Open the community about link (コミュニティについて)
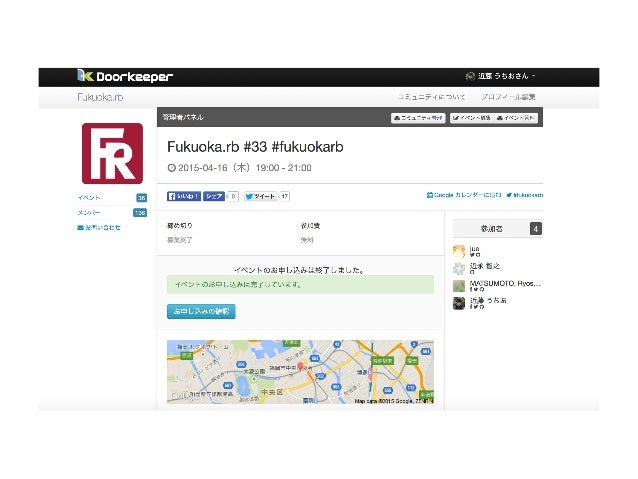 (431, 97)
